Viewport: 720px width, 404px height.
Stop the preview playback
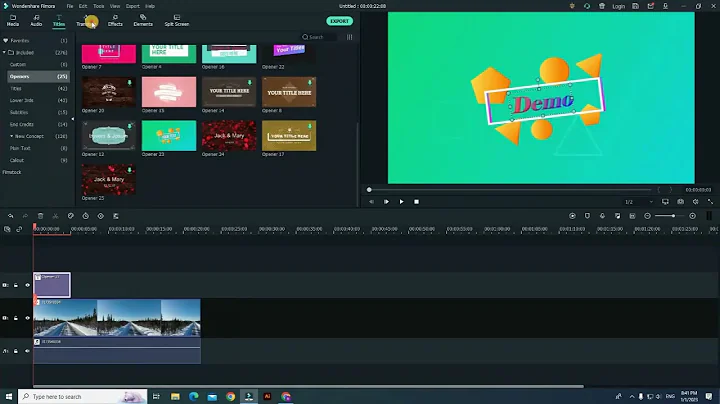coord(416,202)
